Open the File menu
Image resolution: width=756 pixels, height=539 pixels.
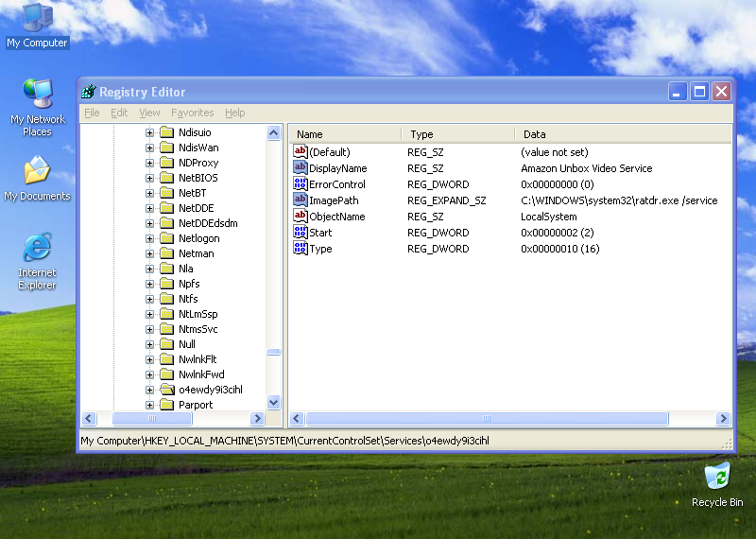92,113
